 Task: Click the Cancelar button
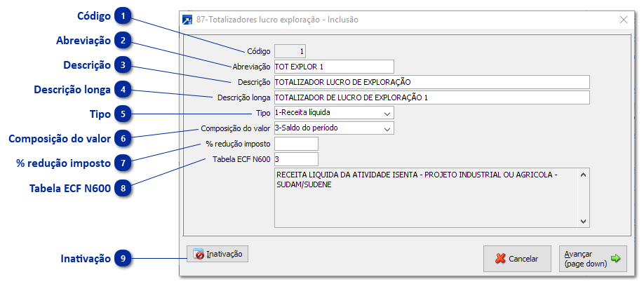(x=517, y=259)
